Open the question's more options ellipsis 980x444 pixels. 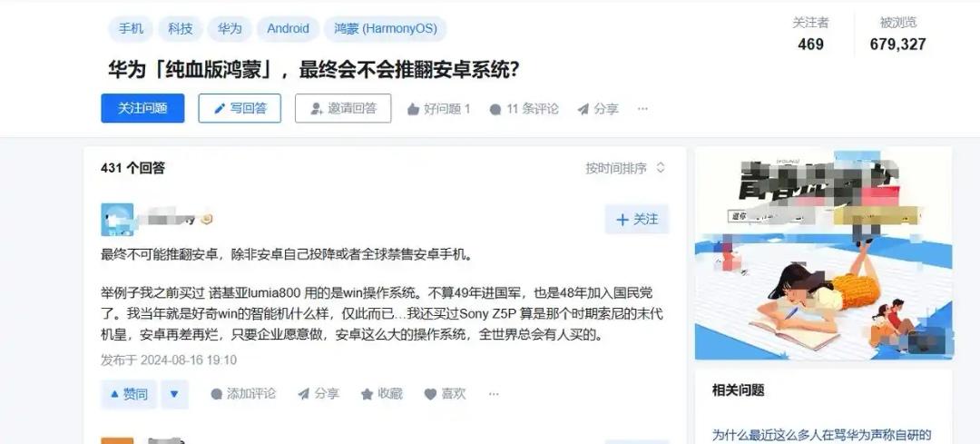pyautogui.click(x=642, y=109)
